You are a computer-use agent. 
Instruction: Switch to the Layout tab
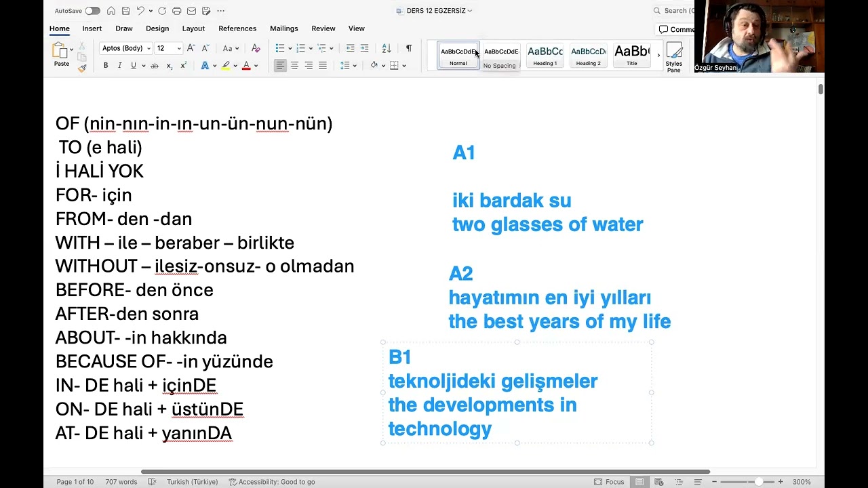[193, 28]
